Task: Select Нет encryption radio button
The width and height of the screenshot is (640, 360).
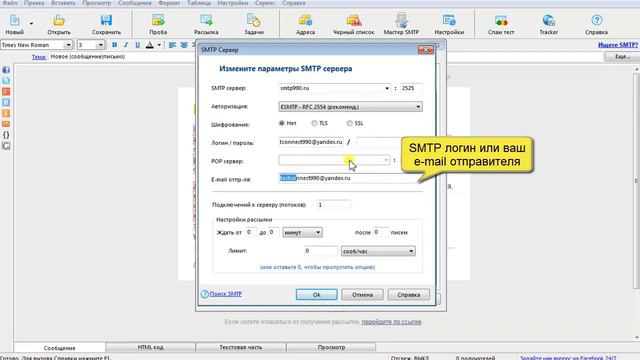Action: (282, 123)
